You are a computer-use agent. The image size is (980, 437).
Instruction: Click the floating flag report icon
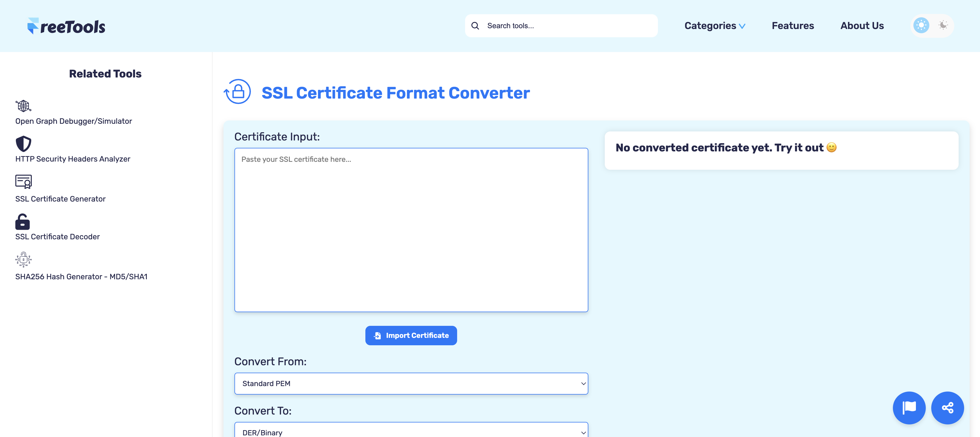point(909,408)
